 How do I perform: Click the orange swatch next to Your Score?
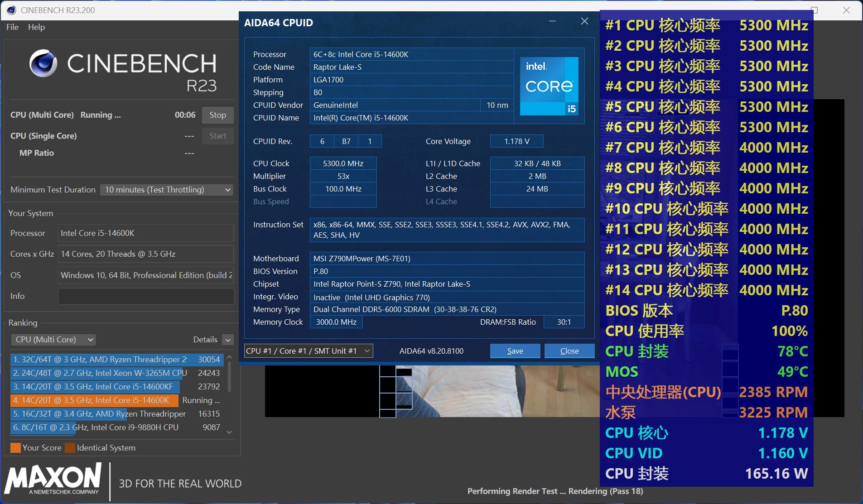15,447
